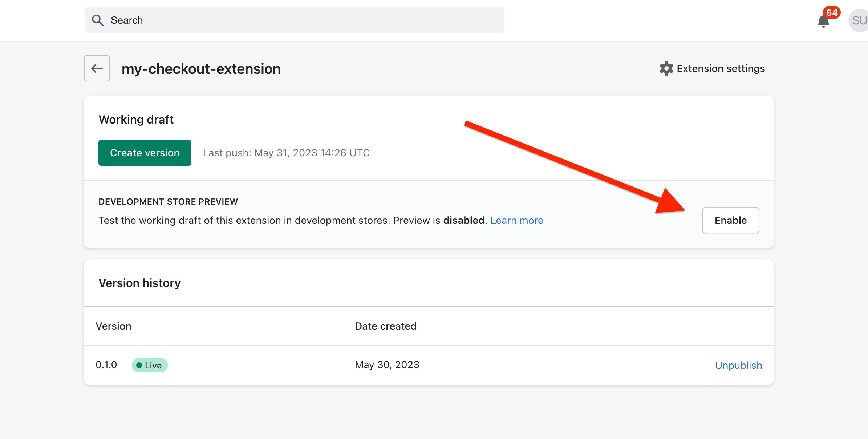This screenshot has width=868, height=439.
Task: Click the last push timestamp text
Action: coord(286,153)
